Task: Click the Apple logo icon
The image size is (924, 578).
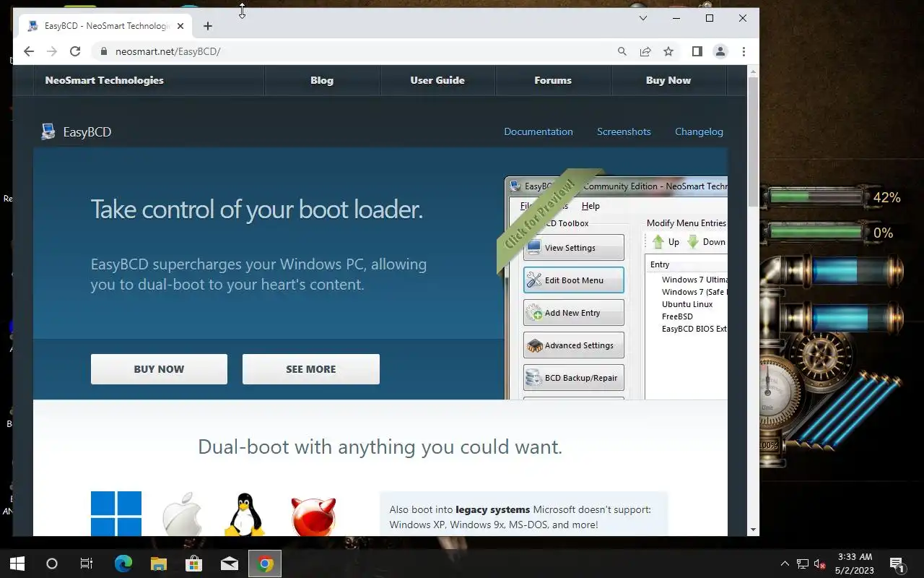Action: [182, 514]
